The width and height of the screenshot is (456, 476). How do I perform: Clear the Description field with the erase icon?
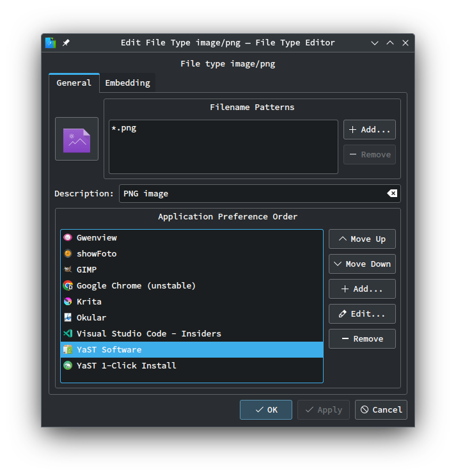(392, 193)
